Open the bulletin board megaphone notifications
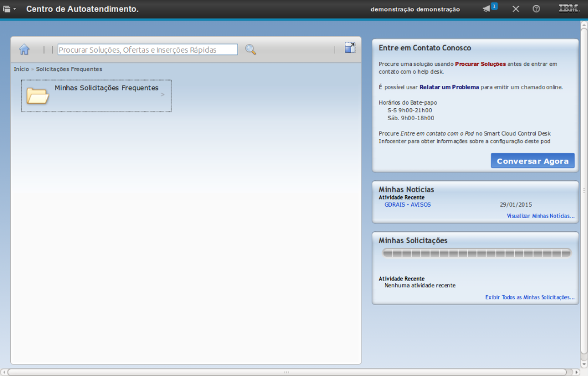Viewport: 588px width, 376px height. coord(487,9)
